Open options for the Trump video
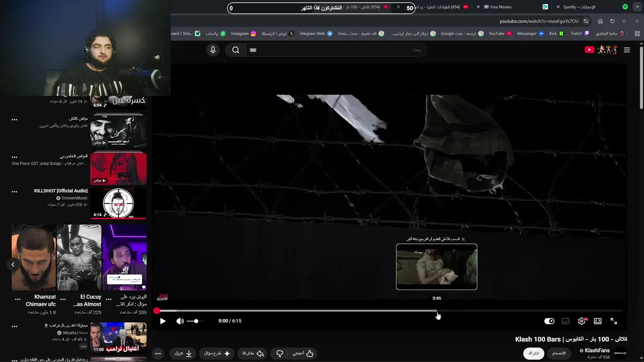The width and height of the screenshot is (644, 362). 15,326
